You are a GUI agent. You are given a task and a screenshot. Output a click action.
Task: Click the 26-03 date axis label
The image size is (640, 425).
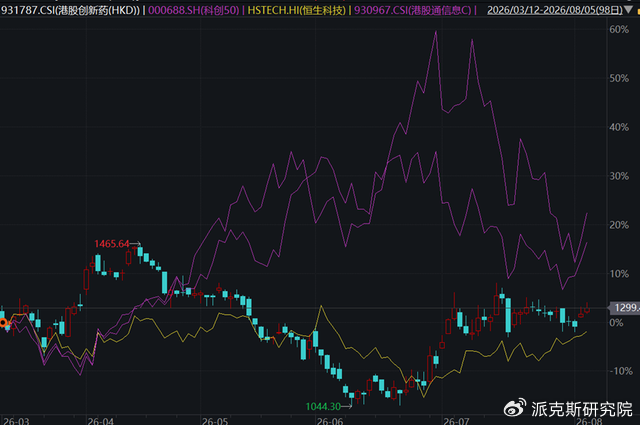16,421
